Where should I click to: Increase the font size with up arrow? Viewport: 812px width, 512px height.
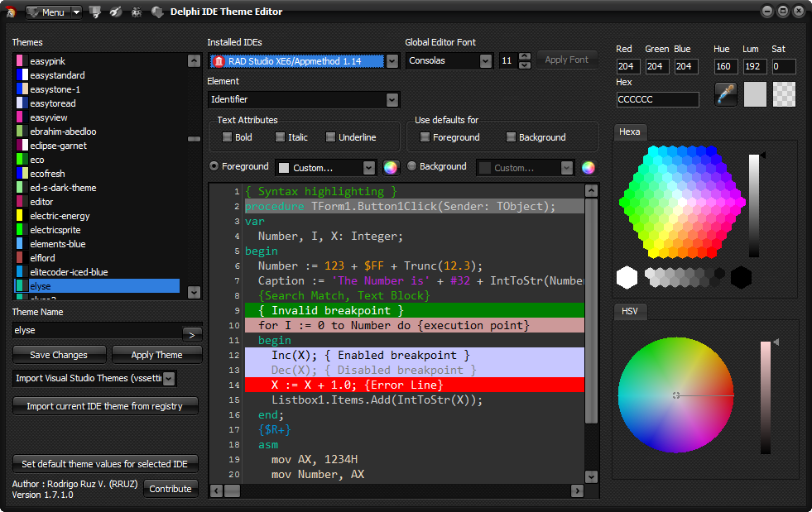(525, 57)
